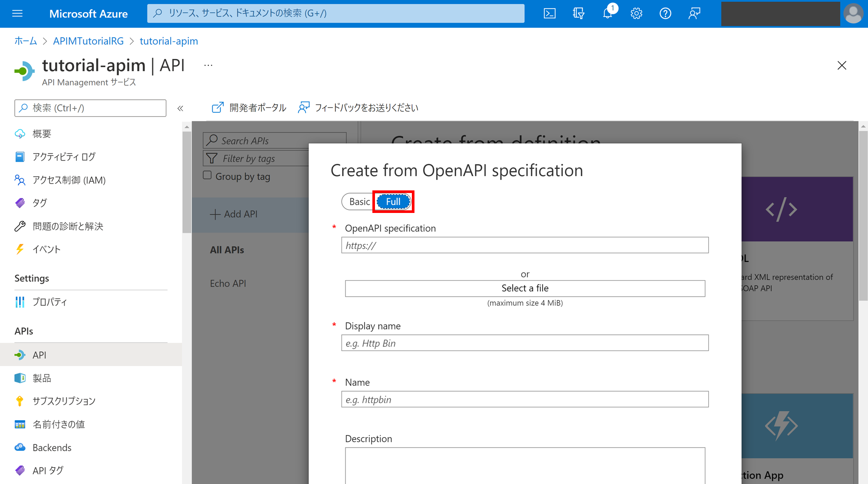Enable the Group by tag checkbox

pyautogui.click(x=207, y=175)
